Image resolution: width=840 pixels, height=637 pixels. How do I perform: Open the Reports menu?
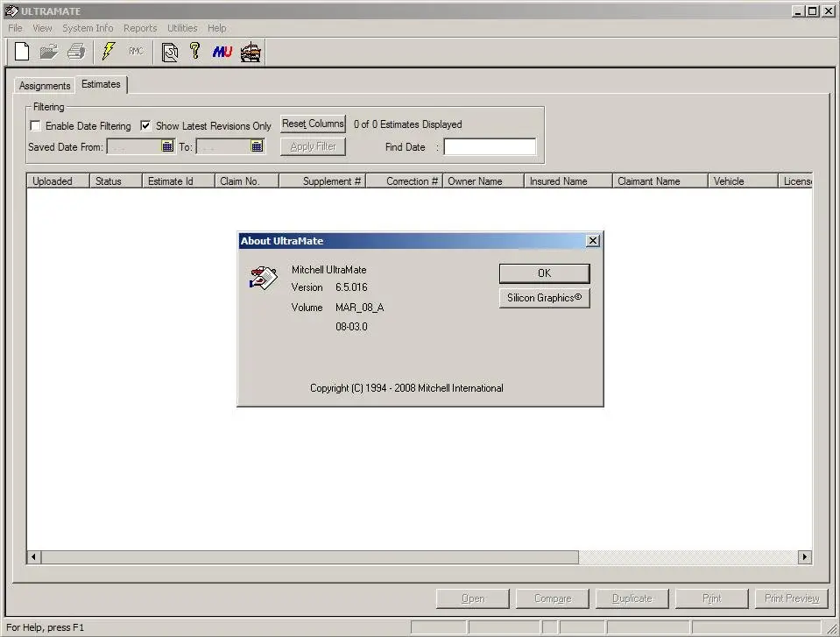point(140,28)
